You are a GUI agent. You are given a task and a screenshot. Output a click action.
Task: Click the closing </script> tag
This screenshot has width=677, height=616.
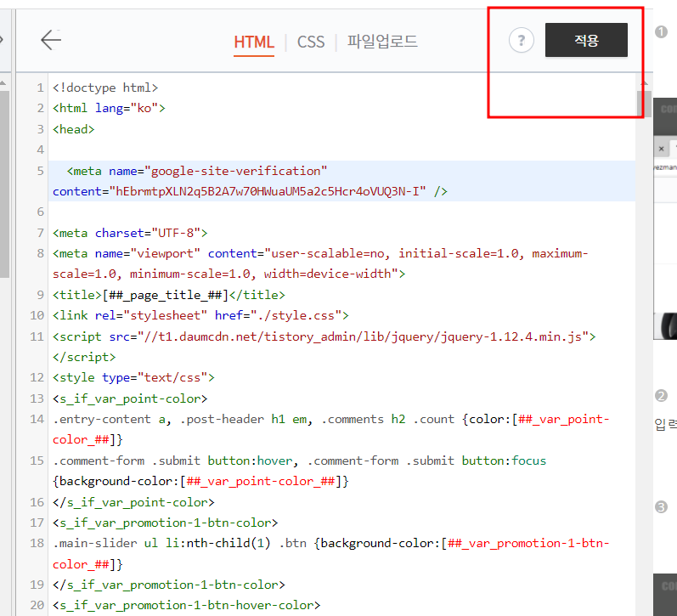click(84, 357)
